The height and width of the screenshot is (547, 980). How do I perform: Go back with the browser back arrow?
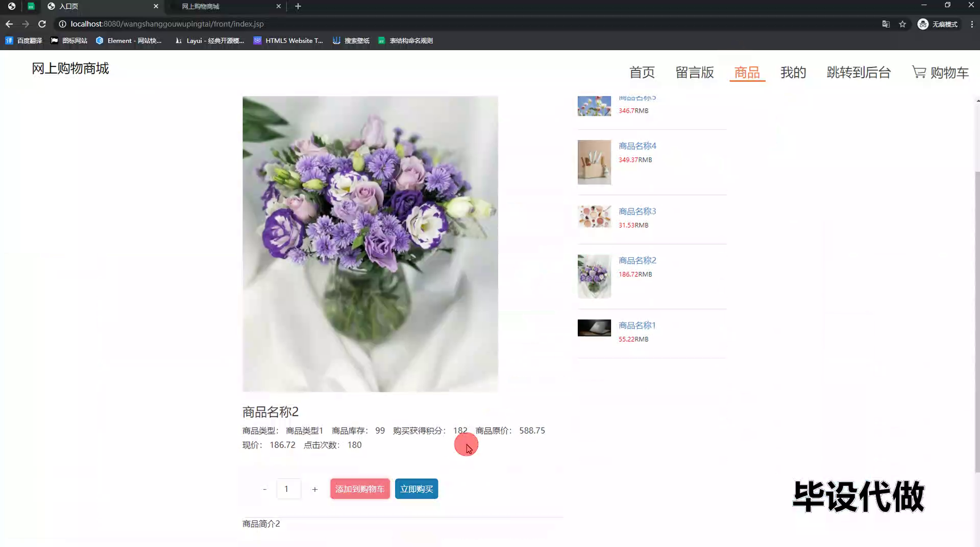pos(9,24)
